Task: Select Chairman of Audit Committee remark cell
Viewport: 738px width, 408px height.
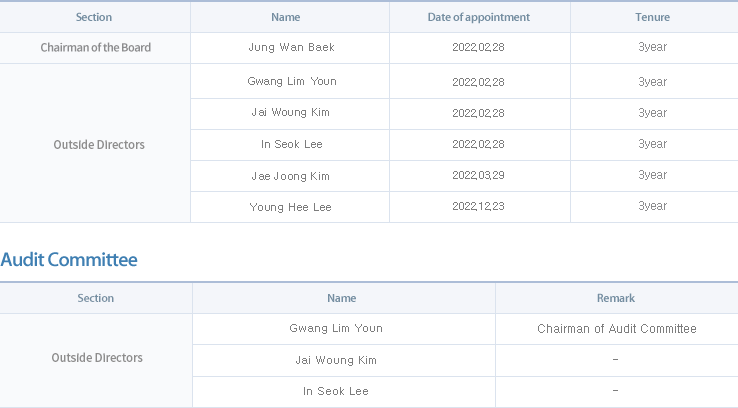Action: coord(617,329)
